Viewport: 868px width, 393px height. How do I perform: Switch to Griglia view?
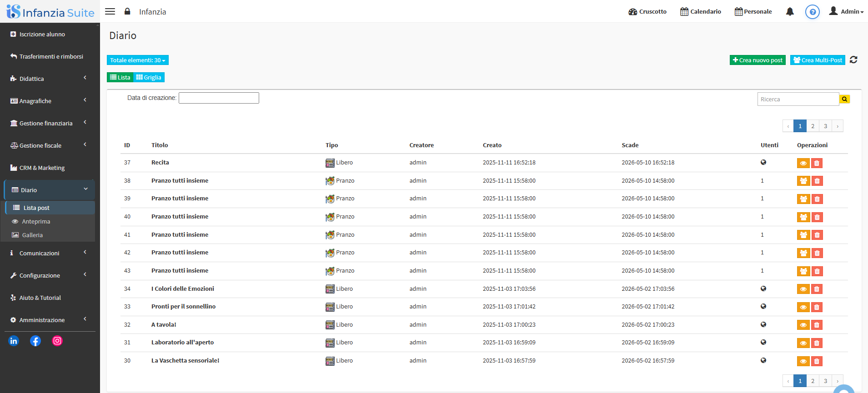point(149,77)
